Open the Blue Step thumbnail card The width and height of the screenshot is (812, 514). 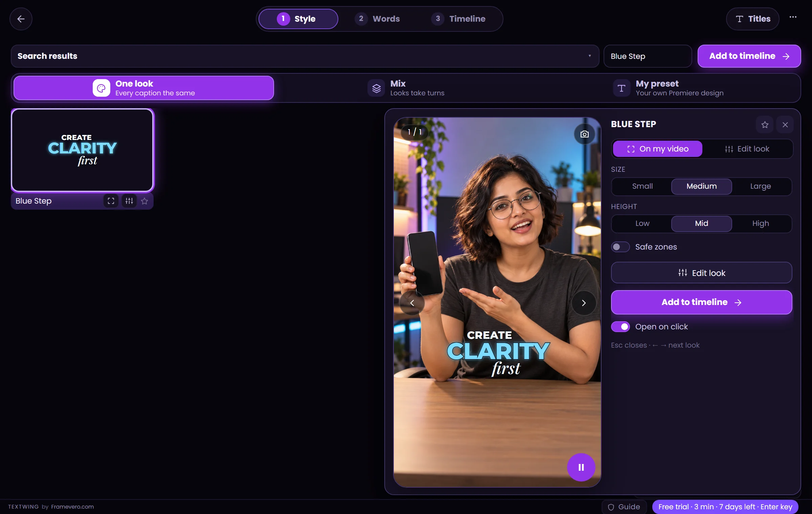pyautogui.click(x=83, y=150)
